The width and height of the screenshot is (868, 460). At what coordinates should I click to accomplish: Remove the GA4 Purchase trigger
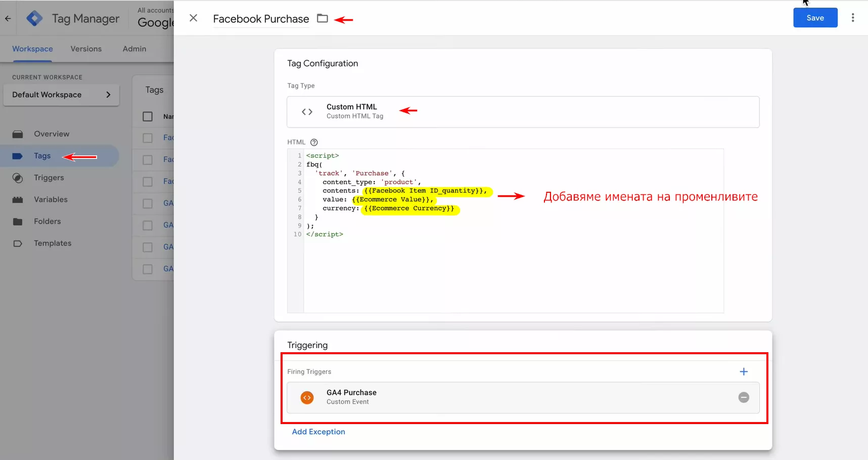pos(744,398)
